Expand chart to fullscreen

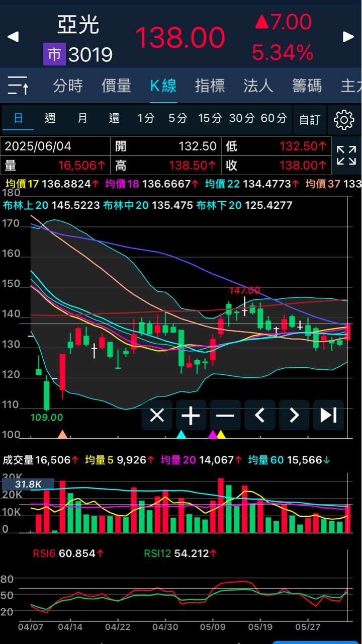click(346, 155)
